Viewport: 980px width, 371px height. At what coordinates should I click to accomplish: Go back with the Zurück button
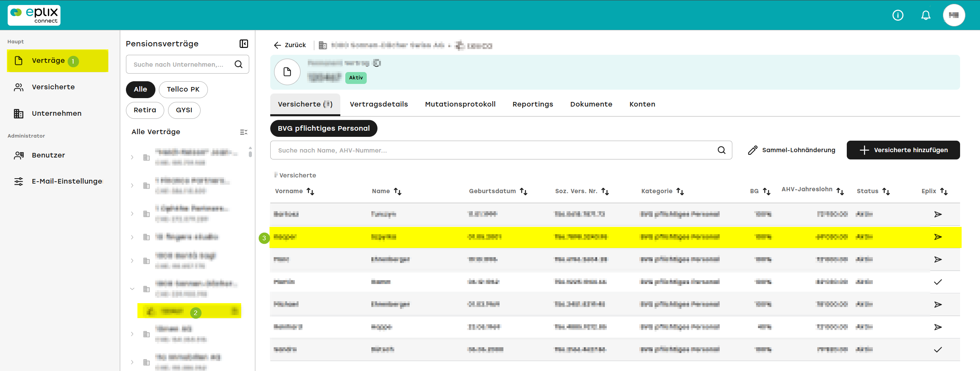pyautogui.click(x=290, y=45)
